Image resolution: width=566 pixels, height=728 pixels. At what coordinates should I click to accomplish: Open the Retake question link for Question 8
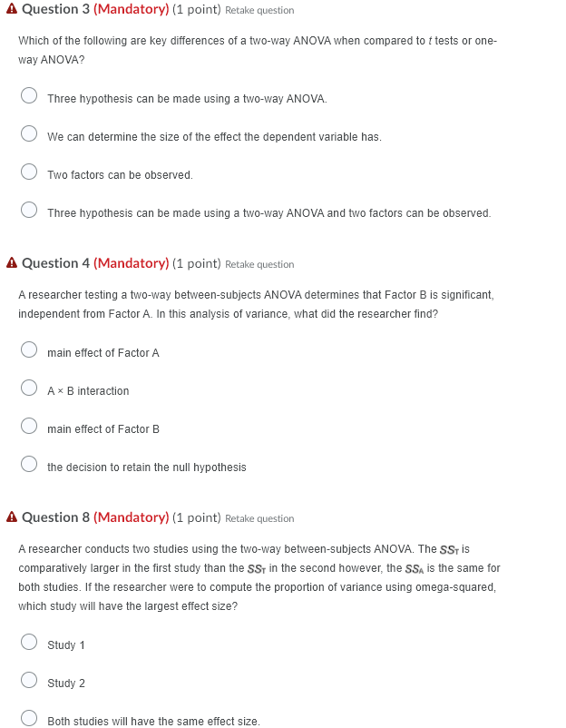(x=260, y=518)
